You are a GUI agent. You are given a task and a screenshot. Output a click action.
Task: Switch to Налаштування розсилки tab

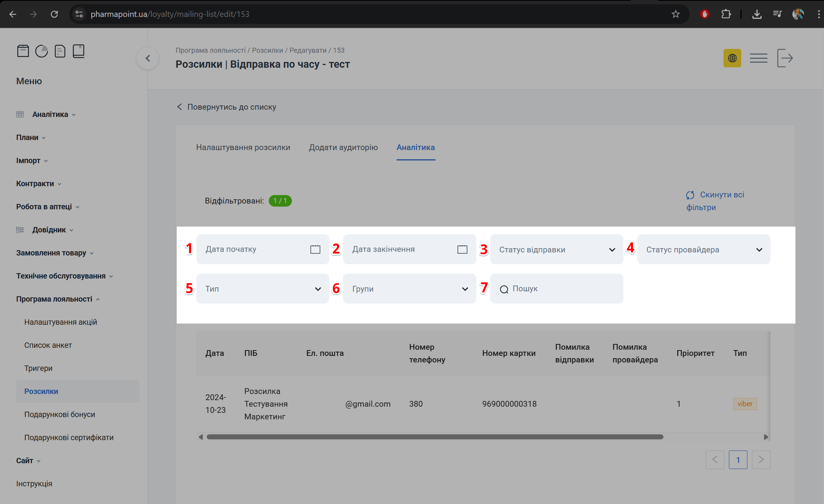(x=243, y=147)
